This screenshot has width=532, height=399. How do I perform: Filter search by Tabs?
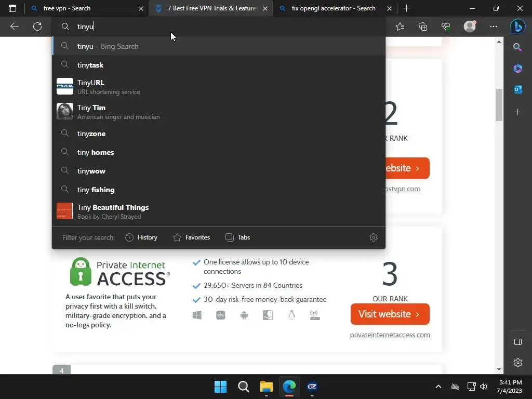pos(237,237)
